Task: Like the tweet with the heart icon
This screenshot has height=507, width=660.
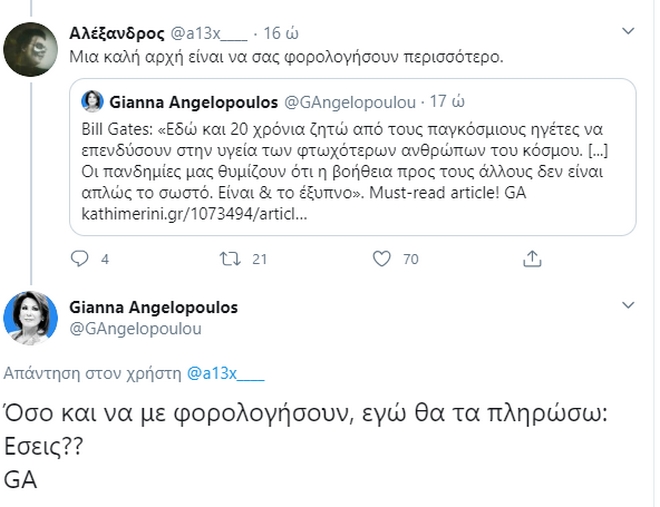Action: point(380,260)
